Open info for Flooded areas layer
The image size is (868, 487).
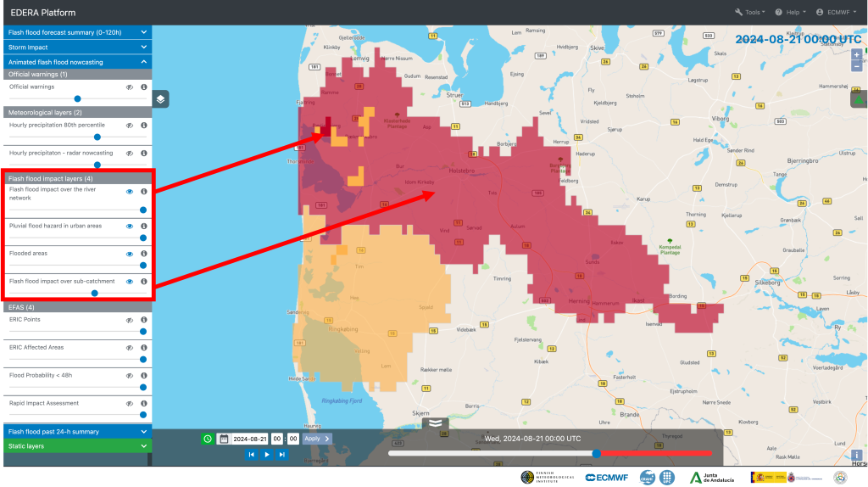(144, 254)
